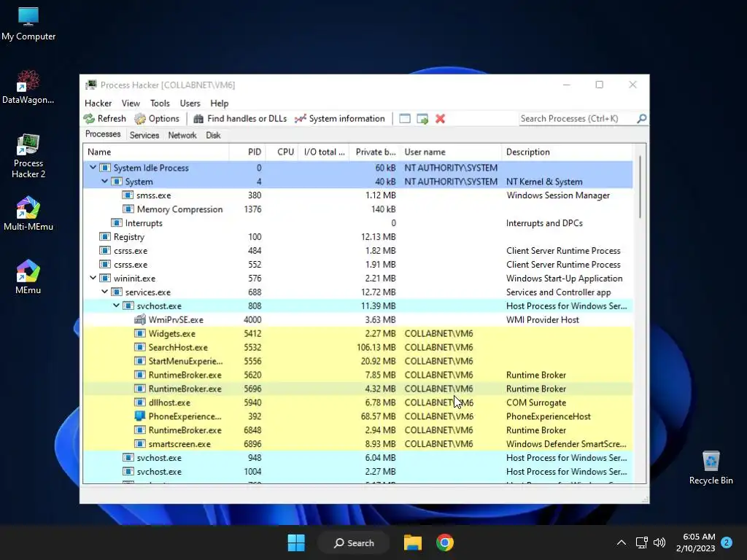
Task: Open the Tools menu
Action: point(160,104)
